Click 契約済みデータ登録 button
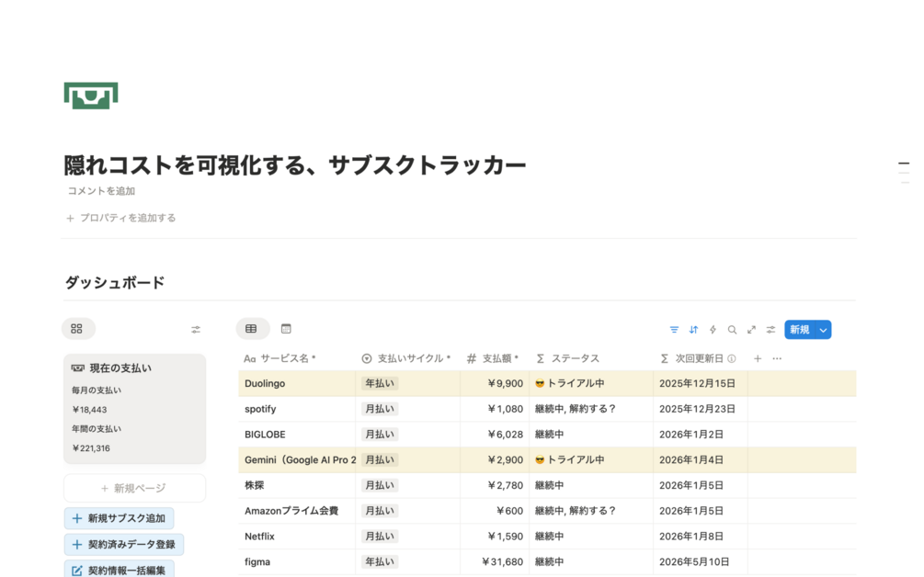 pos(124,544)
